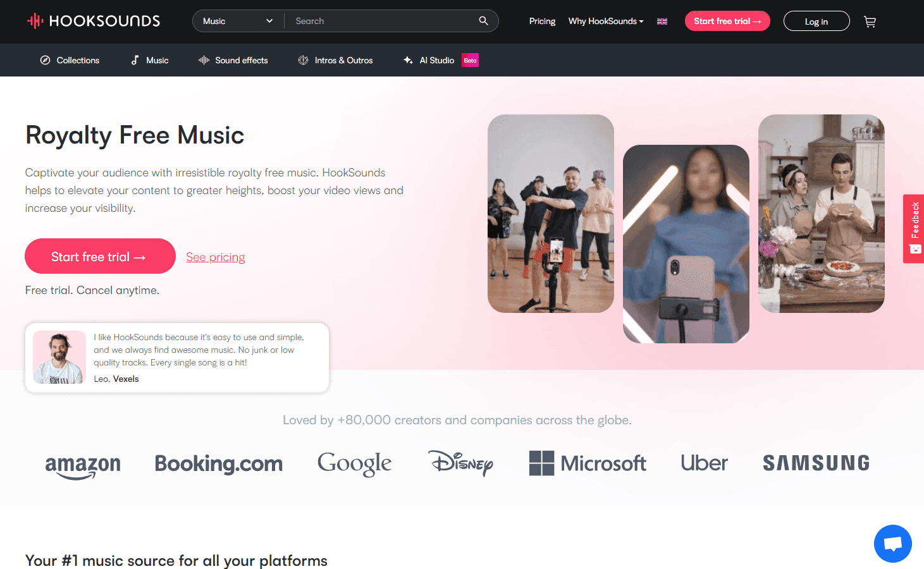Click the UK flag language icon
The image size is (924, 569).
(x=662, y=21)
